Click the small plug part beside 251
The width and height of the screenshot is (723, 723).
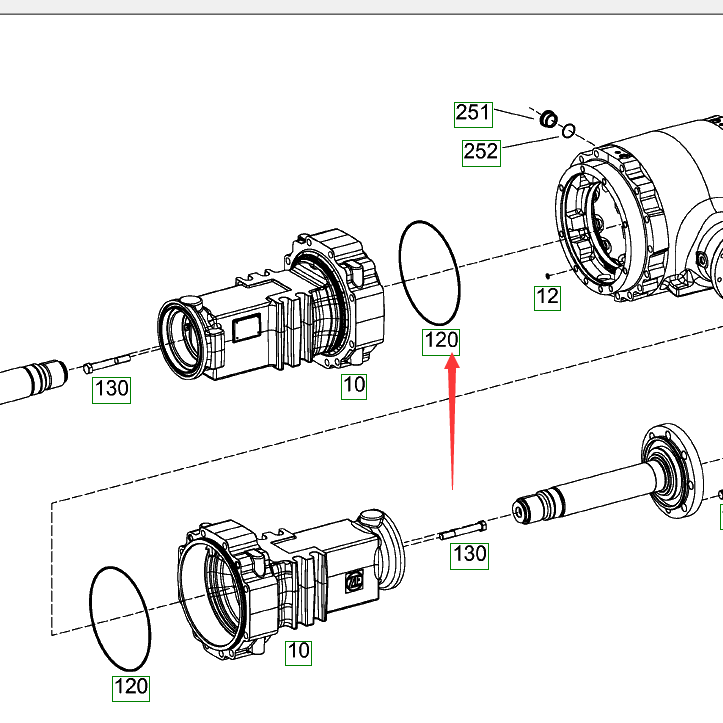548,120
